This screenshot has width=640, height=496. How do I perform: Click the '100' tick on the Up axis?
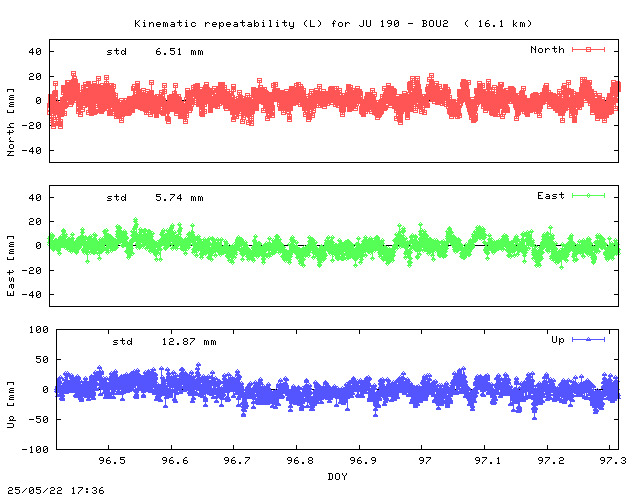pyautogui.click(x=38, y=329)
